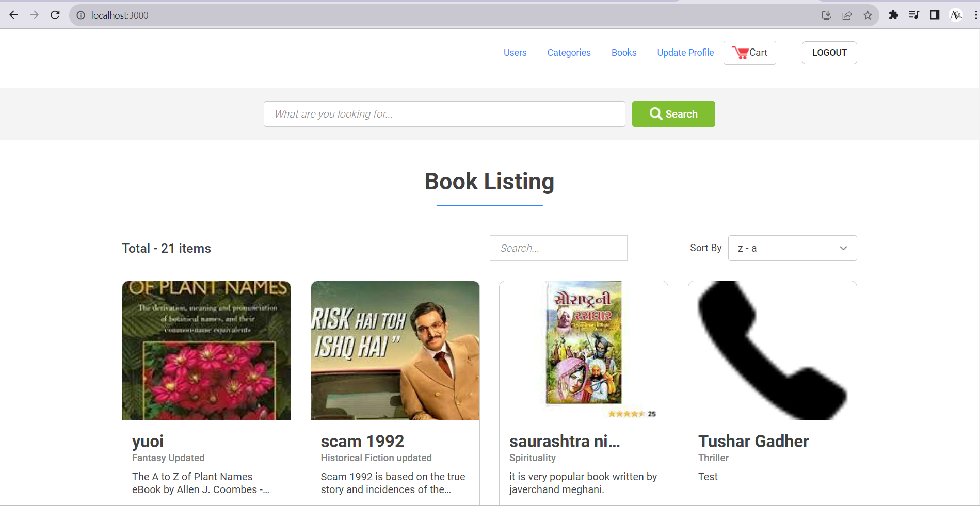Open the media control playlist icon
The height and width of the screenshot is (506, 980).
[914, 15]
